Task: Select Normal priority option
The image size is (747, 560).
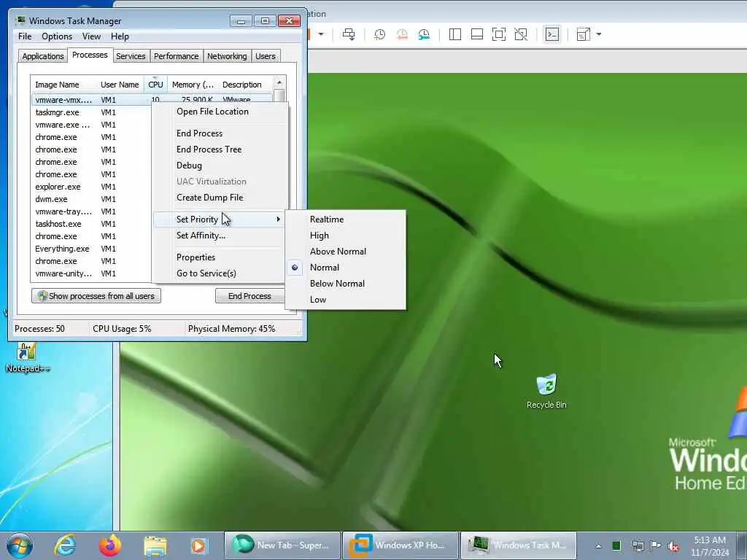Action: point(346,268)
